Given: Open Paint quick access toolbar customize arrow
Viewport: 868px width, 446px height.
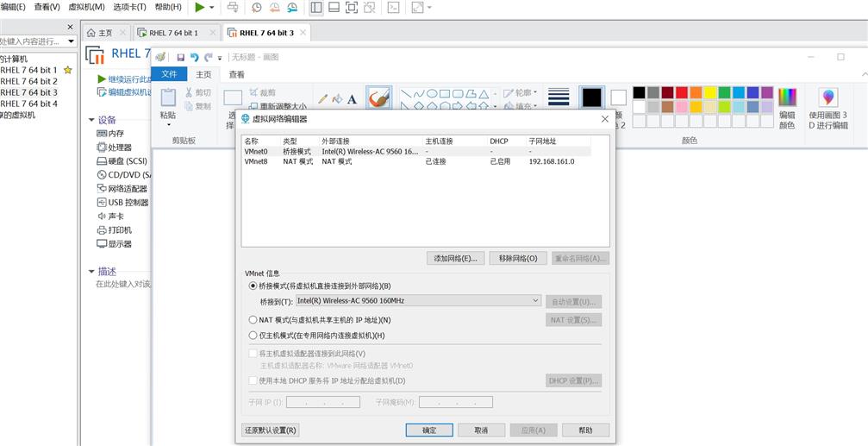Looking at the screenshot, I should click(x=220, y=58).
